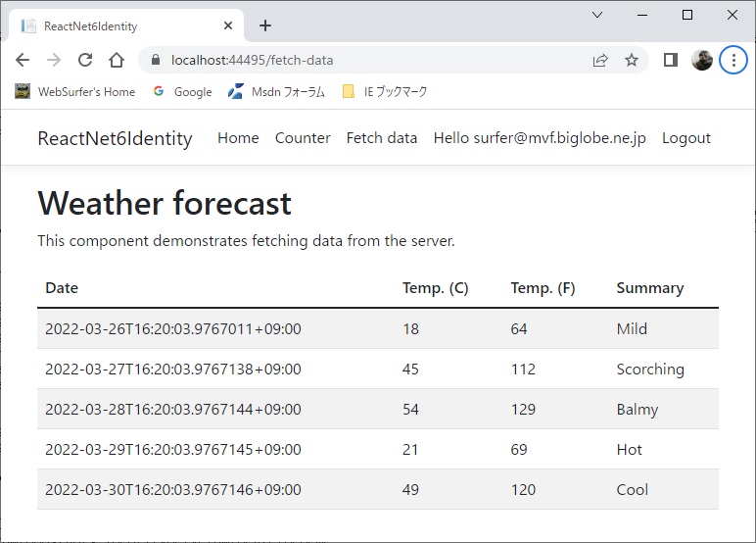This screenshot has width=756, height=543.
Task: Select date 2022-03-27T16:20:03.9767138+09:00
Action: point(173,369)
